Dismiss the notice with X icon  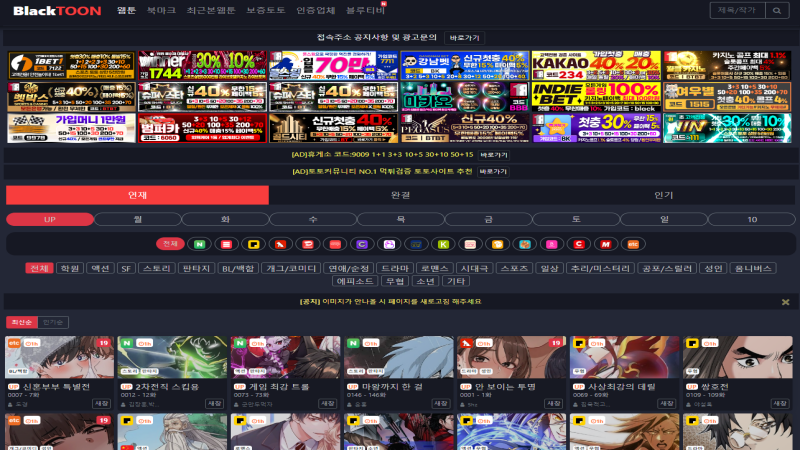[x=785, y=301]
